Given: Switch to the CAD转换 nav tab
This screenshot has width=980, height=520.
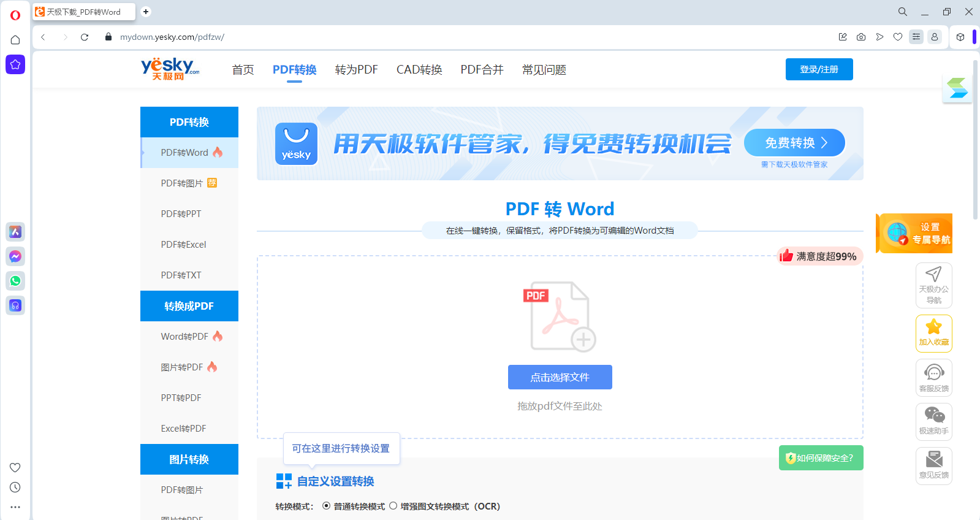Looking at the screenshot, I should pyautogui.click(x=419, y=70).
